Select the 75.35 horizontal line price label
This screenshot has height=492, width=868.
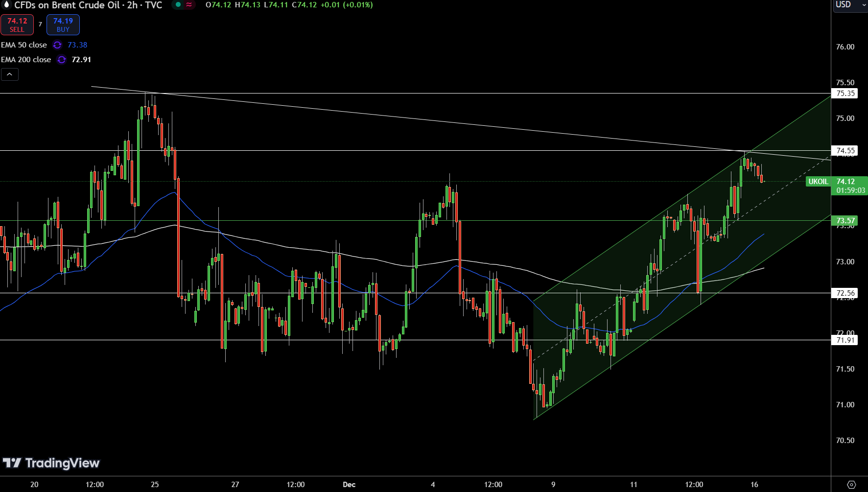click(845, 94)
